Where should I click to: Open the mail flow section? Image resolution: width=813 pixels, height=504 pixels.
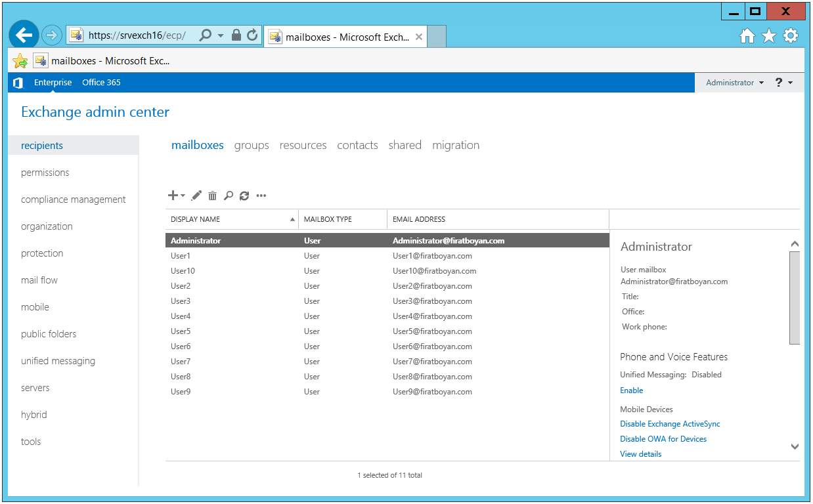click(x=39, y=280)
